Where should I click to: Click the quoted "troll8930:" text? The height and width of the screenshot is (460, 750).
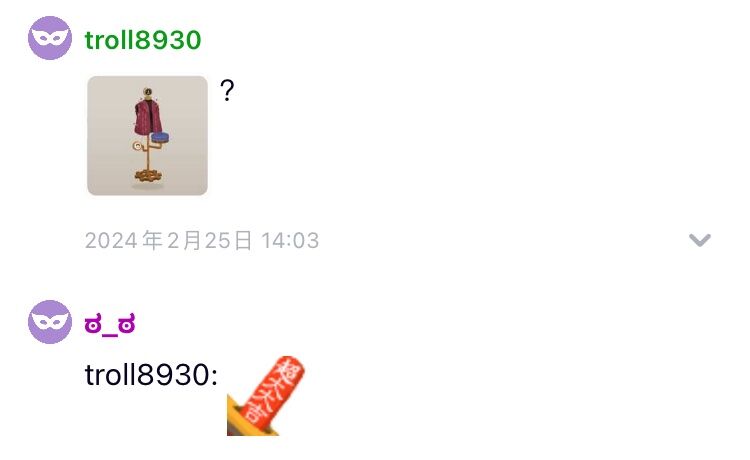[x=152, y=374]
